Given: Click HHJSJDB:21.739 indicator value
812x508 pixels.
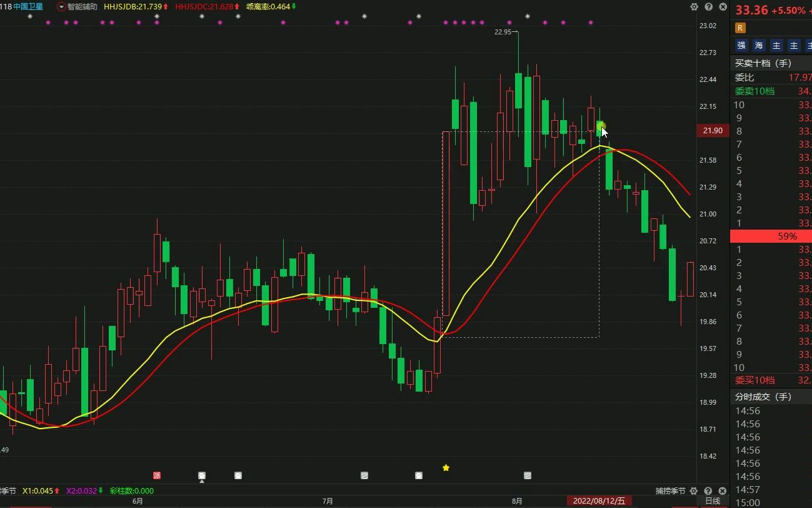Looking at the screenshot, I should [133, 7].
